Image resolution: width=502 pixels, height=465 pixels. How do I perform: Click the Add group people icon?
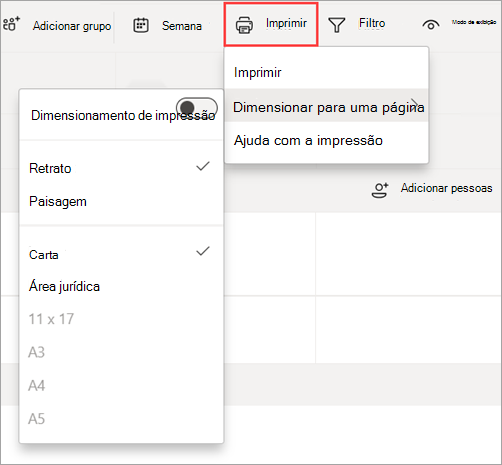click(11, 24)
